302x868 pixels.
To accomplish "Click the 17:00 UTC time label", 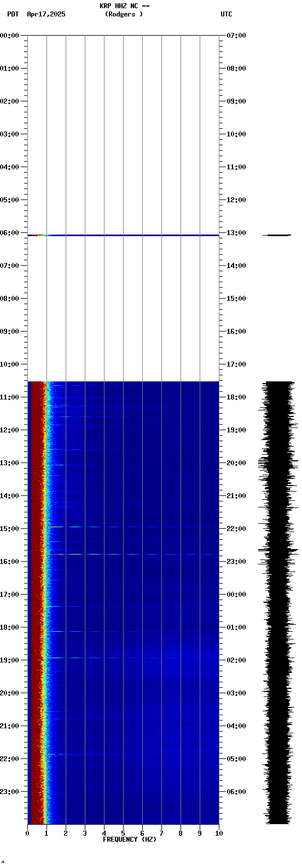I will pos(236,364).
